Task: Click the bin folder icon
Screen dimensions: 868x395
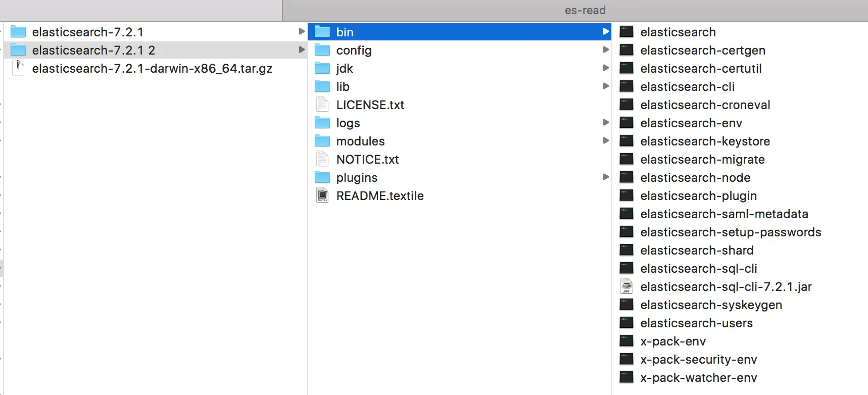Action: 322,32
